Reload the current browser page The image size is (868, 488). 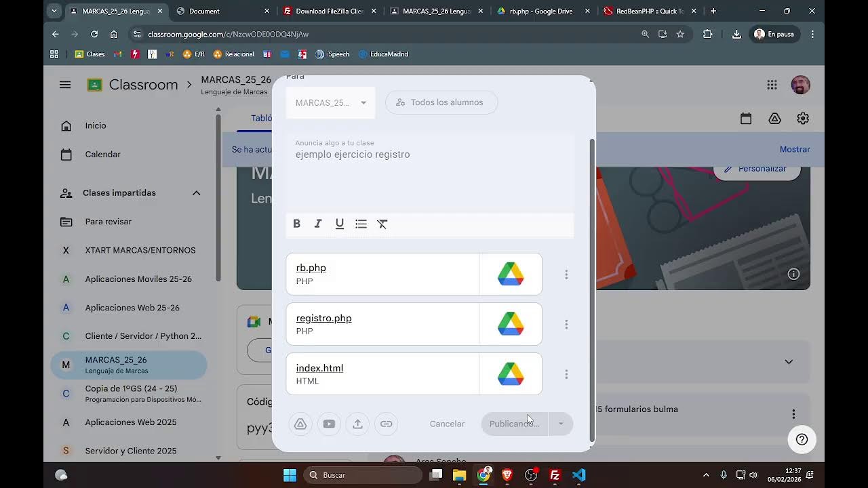click(x=94, y=34)
